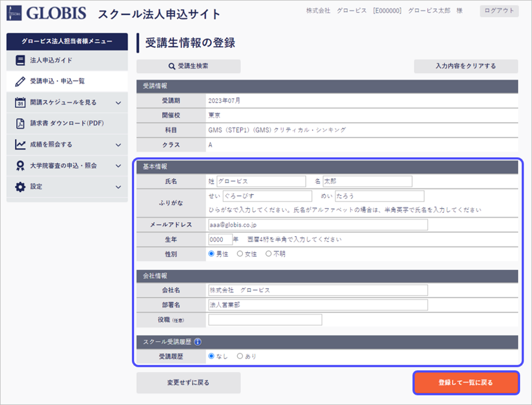Image resolution: width=532 pixels, height=405 pixels.
Task: Click the [E000000] ID in header
Action: click(387, 11)
